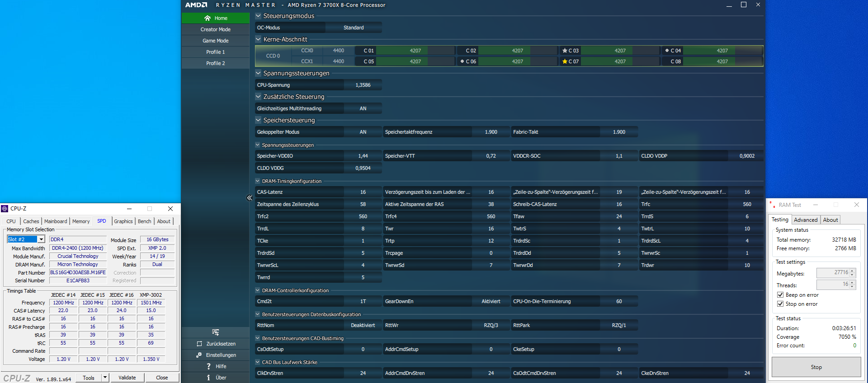Click the Megabytes stepper arrows

853,273
